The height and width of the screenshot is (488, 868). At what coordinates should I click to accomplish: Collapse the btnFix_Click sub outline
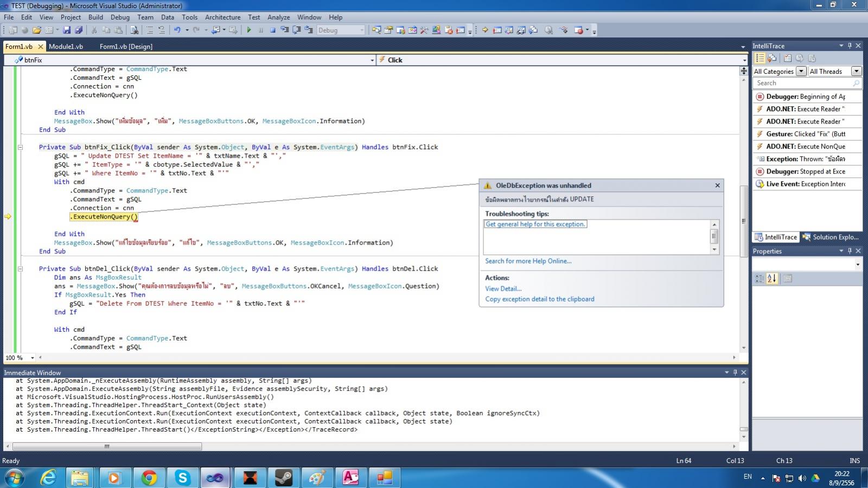tap(21, 147)
